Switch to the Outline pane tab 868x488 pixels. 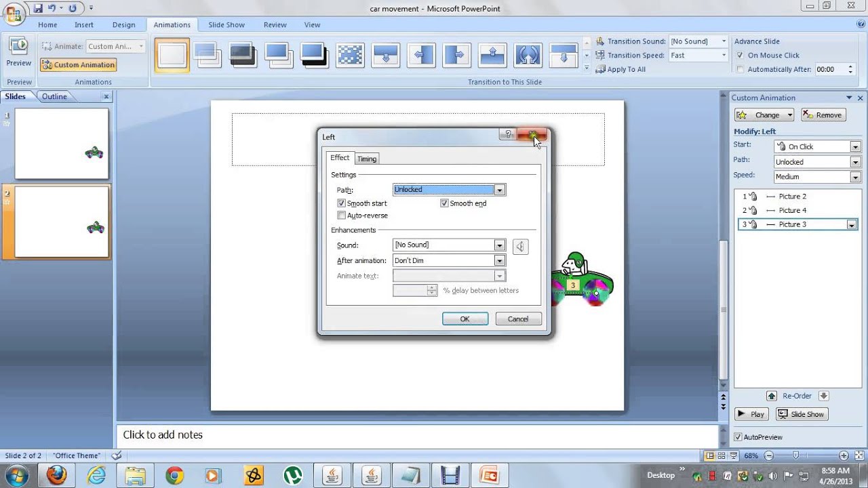(54, 96)
